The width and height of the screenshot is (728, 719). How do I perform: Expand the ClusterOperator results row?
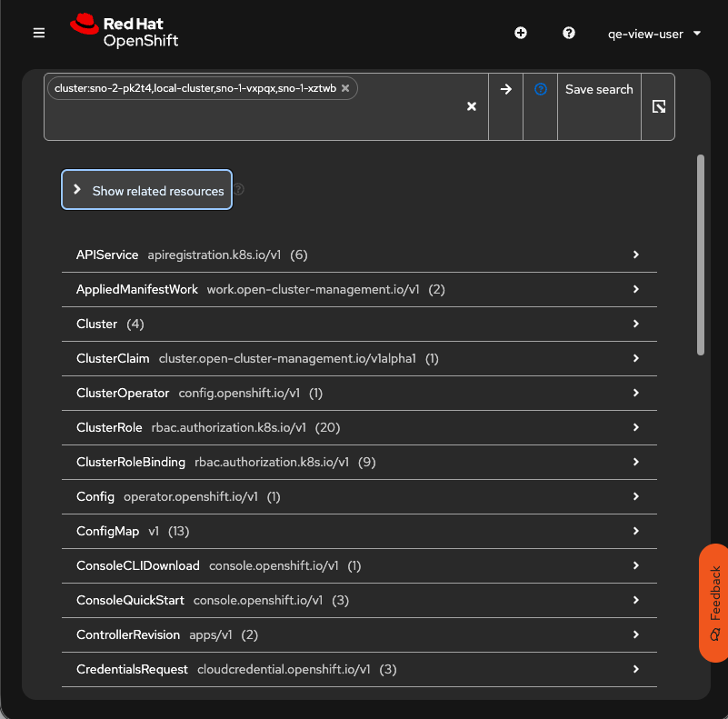(x=359, y=393)
